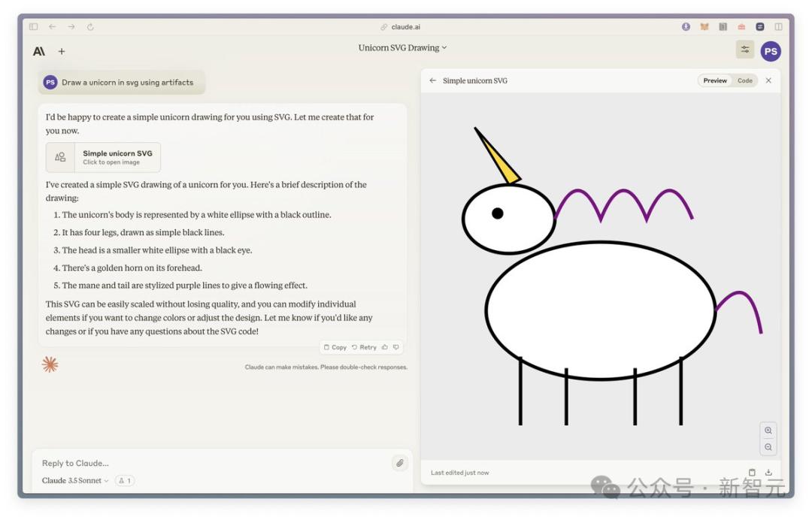Expand the Unicorn SVG Drawing title menu

(x=402, y=47)
